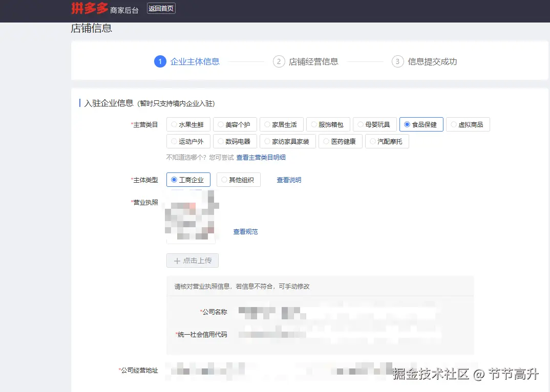Click the 入驻企业信息 section heading
550x392 pixels.
click(x=109, y=103)
